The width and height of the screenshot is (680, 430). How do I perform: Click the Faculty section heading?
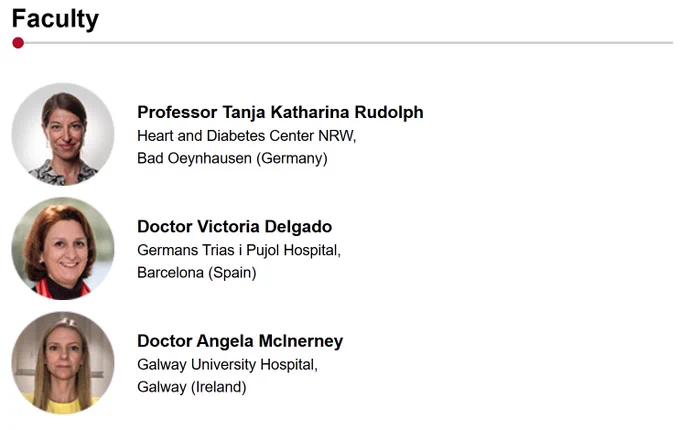55,20
